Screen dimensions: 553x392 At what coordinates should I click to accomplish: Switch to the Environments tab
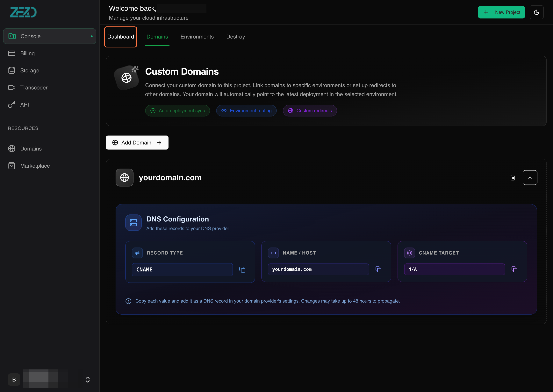(x=197, y=37)
